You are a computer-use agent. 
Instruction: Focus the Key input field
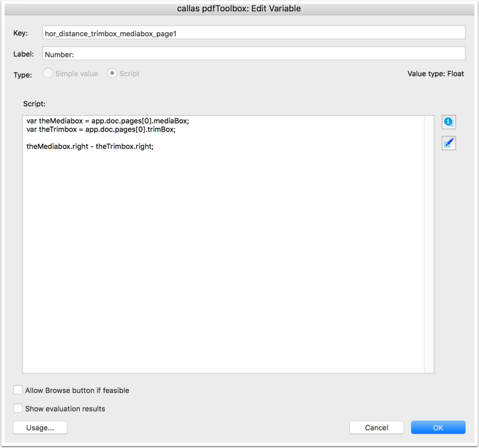[x=254, y=33]
